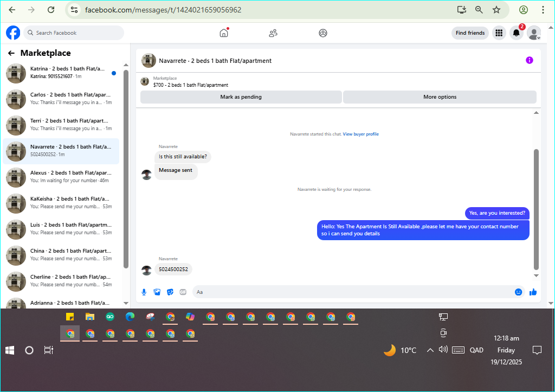
Task: Choose a sticker icon
Action: pyautogui.click(x=170, y=292)
